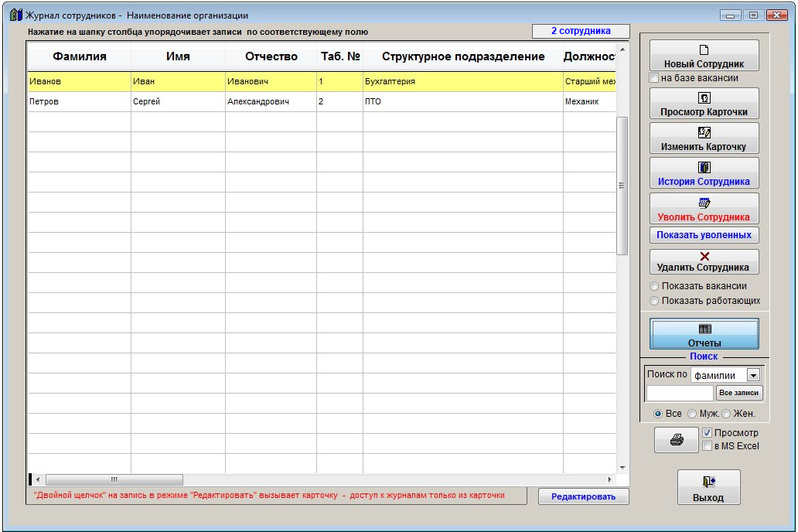This screenshot has height=532, width=798.
Task: Click the horizontal scroll left arrow
Action: click(x=38, y=479)
